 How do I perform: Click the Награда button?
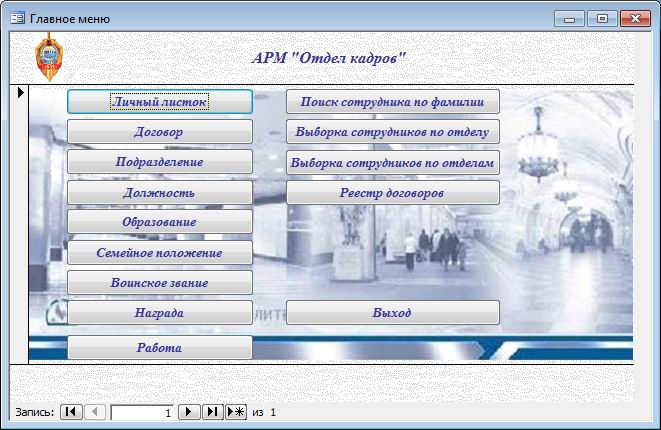(x=160, y=312)
